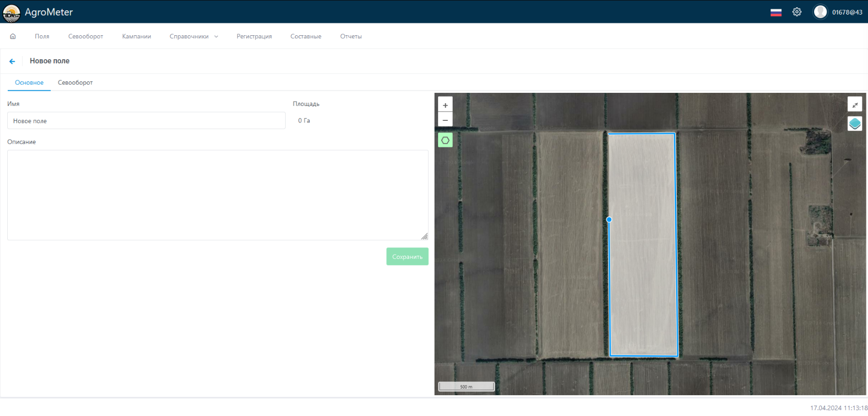868x416 pixels.
Task: Zoom in on the map
Action: (x=445, y=105)
